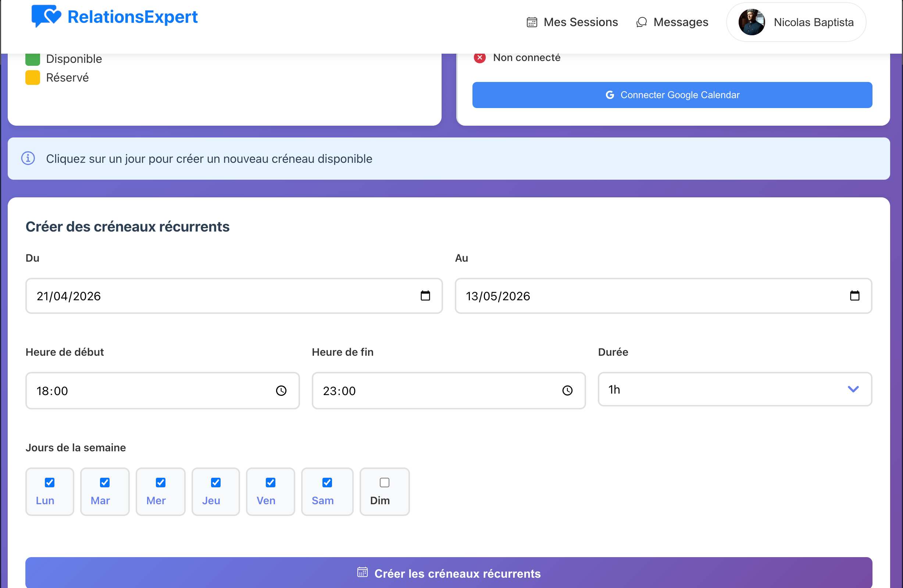Click clock icon in Heure de fin
Screen dimensions: 903x588
(x=567, y=390)
